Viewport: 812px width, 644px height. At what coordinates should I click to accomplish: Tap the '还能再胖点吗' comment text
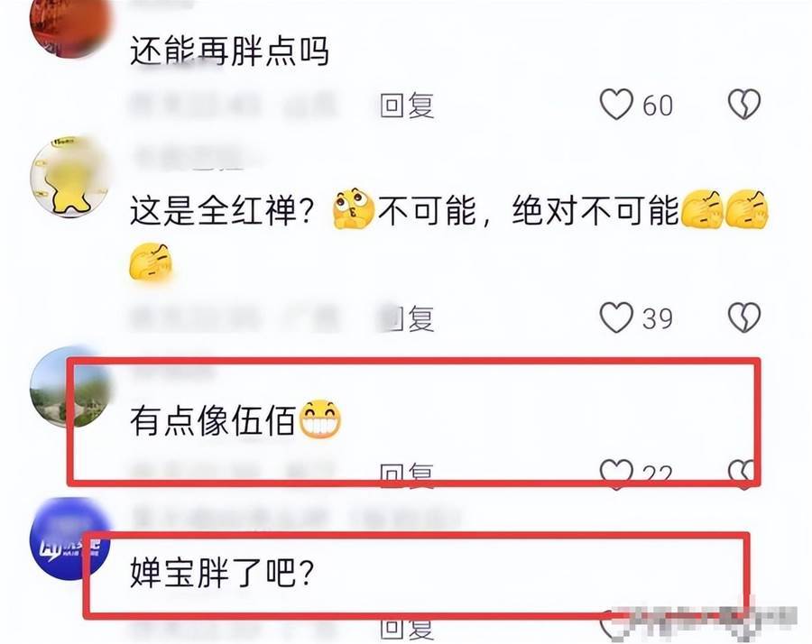pyautogui.click(x=229, y=51)
